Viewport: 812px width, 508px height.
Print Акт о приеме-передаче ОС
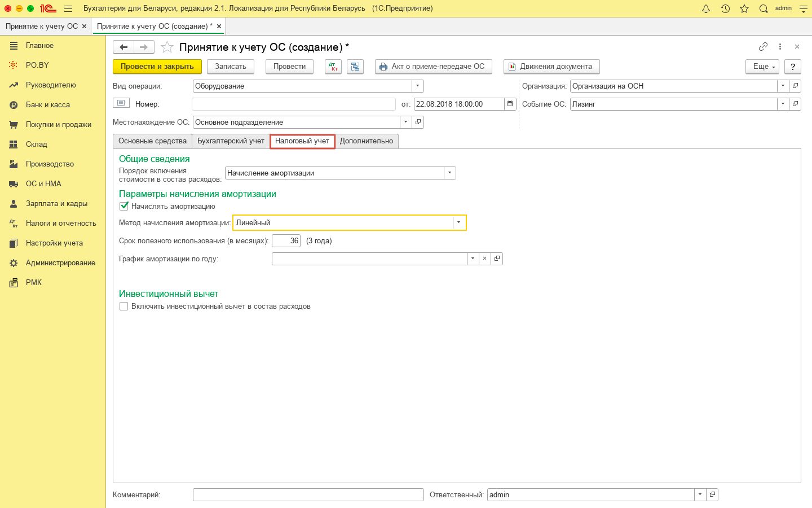(433, 67)
